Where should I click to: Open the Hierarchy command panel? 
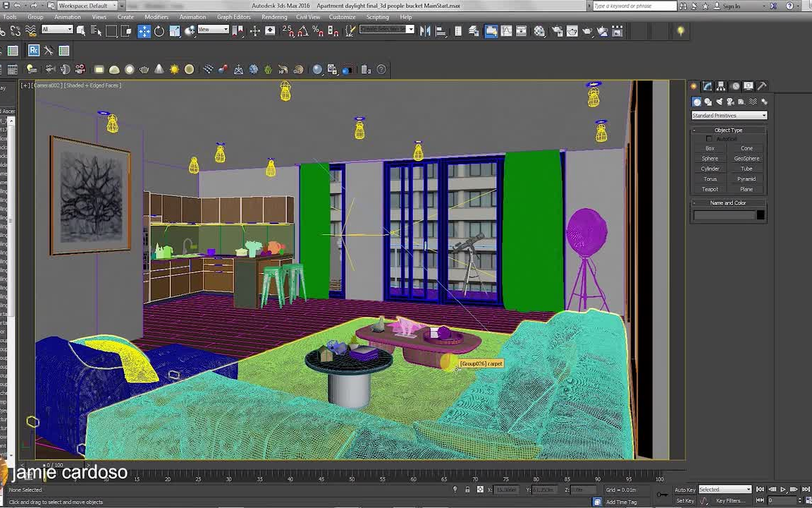(721, 86)
